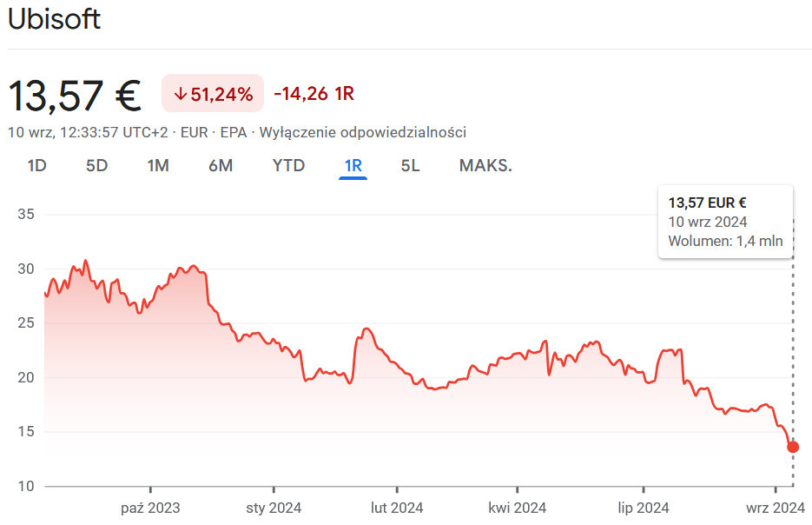Choose the 1M range tab
Screen dimensions: 812x525
click(158, 165)
